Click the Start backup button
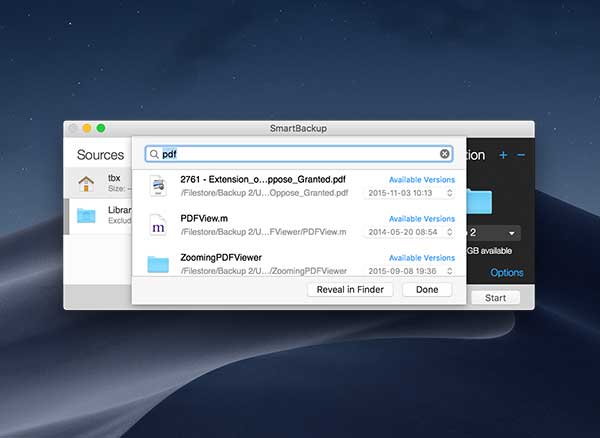 pos(495,298)
